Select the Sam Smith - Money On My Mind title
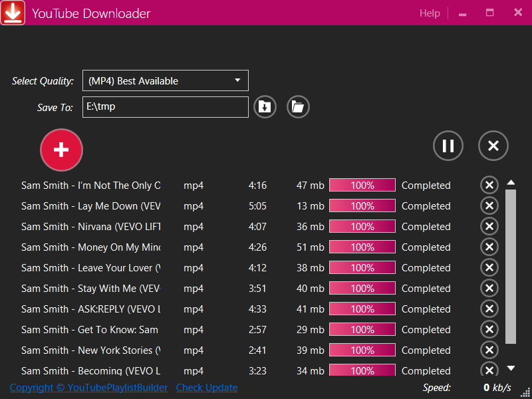 91,247
